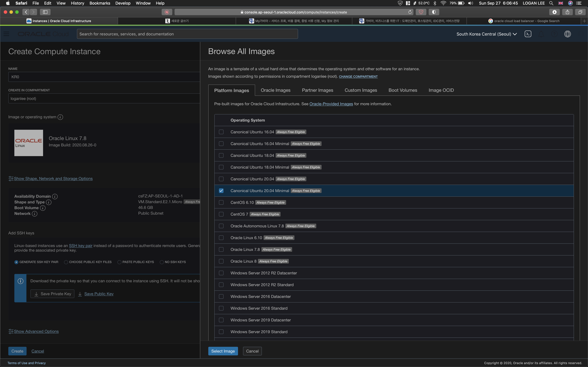Click the page reload icon

410,12
